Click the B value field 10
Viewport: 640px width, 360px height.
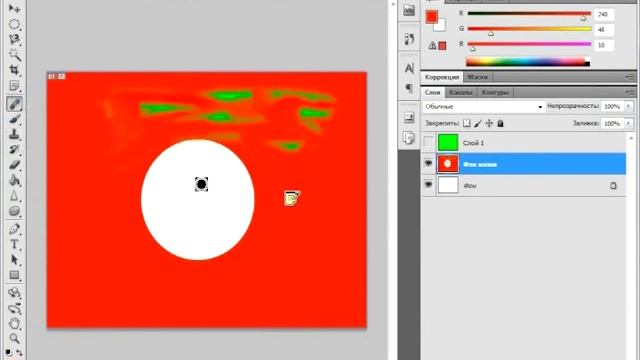[604, 45]
